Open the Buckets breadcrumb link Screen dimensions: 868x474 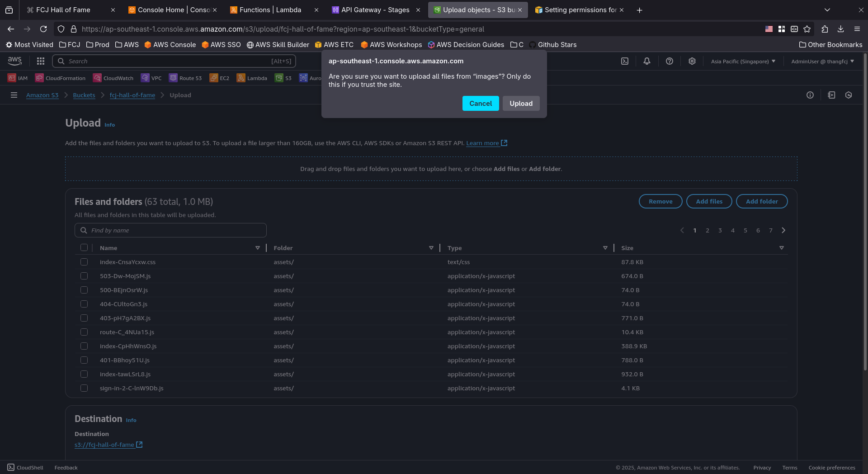click(84, 95)
